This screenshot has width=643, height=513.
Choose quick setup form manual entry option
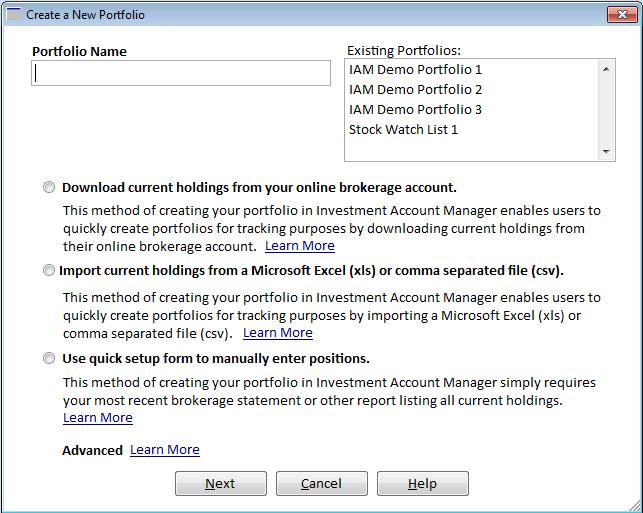click(x=49, y=358)
